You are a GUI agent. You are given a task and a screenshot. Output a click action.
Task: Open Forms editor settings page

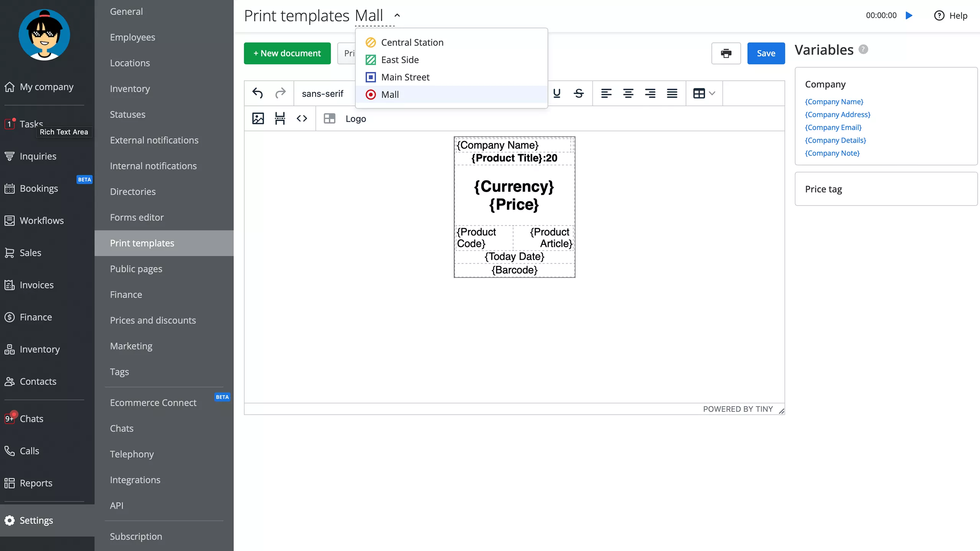(137, 217)
